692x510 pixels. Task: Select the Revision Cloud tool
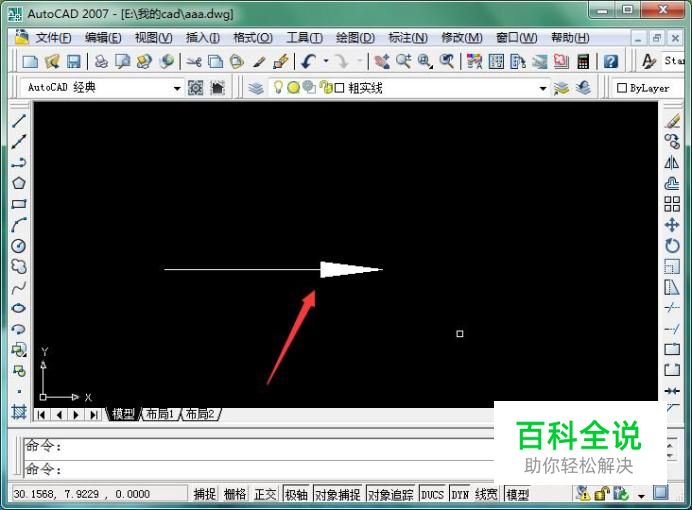[19, 266]
